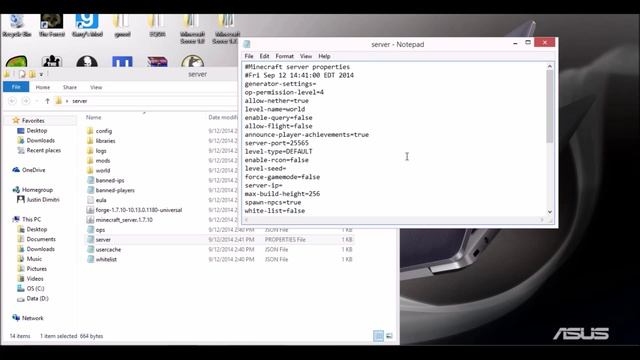Click the Explorer back navigation arrow
The image size is (640, 360).
coord(12,101)
